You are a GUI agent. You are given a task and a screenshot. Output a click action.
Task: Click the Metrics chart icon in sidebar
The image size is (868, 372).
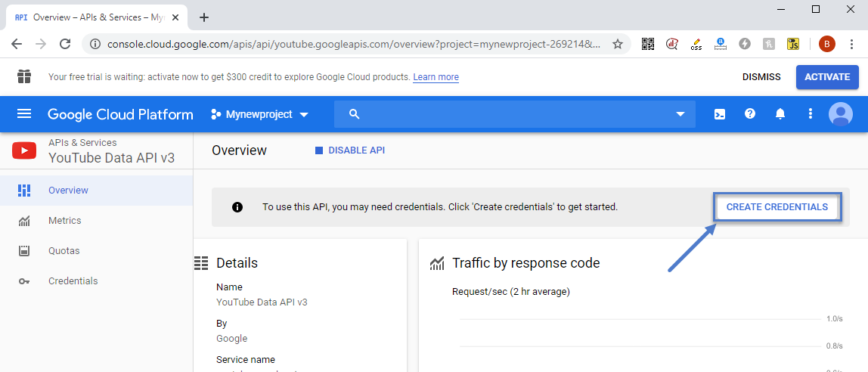click(x=23, y=221)
